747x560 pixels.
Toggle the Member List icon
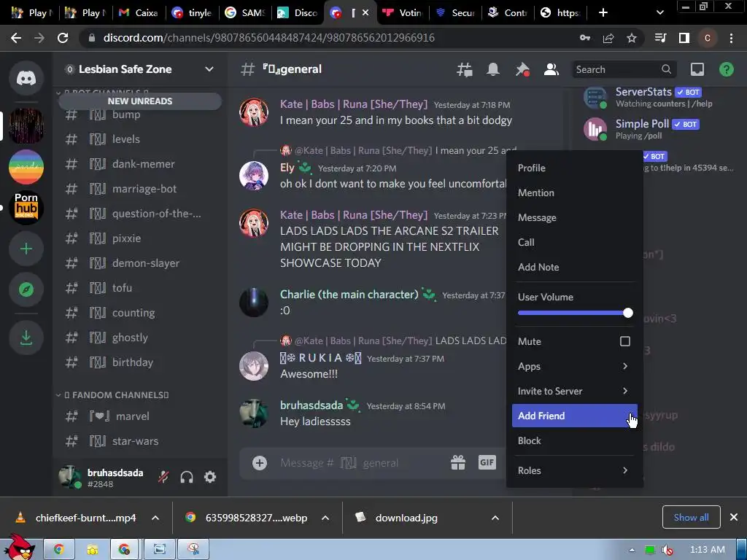pyautogui.click(x=551, y=69)
